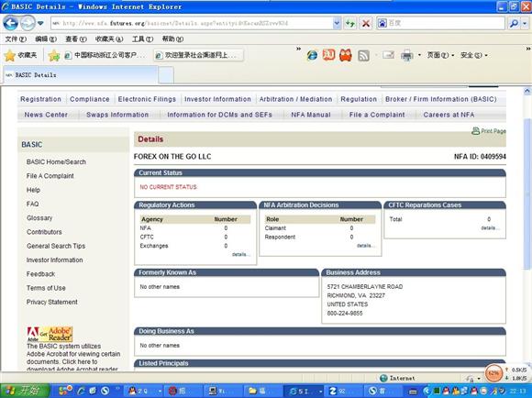Click the folder taskbar button
The height and width of the screenshot is (398, 532).
point(262,391)
